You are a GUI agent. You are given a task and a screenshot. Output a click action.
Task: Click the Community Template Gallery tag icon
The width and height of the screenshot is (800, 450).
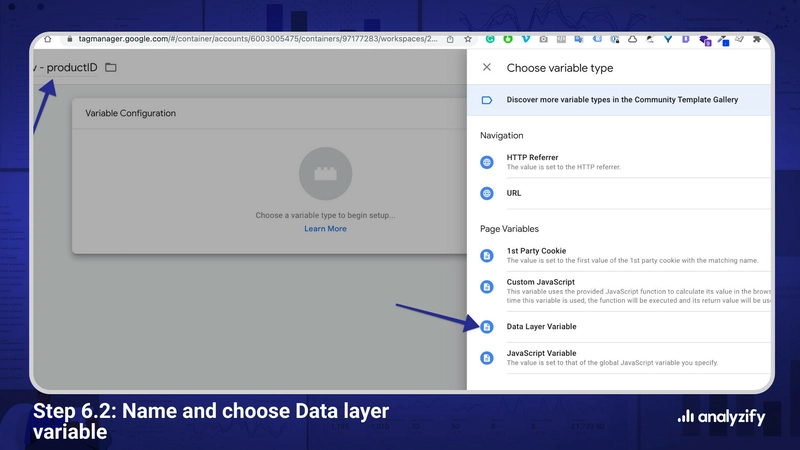[487, 100]
